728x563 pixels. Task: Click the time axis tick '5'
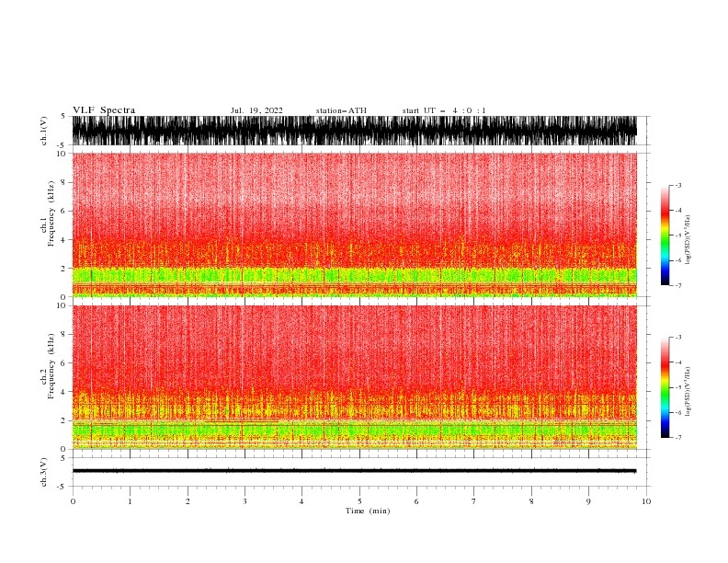coord(359,501)
